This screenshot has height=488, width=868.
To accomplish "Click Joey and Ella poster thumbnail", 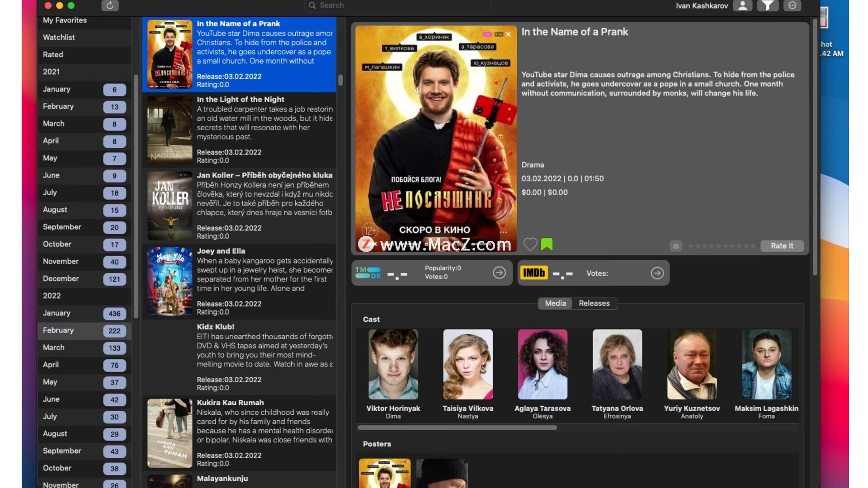I will [170, 282].
